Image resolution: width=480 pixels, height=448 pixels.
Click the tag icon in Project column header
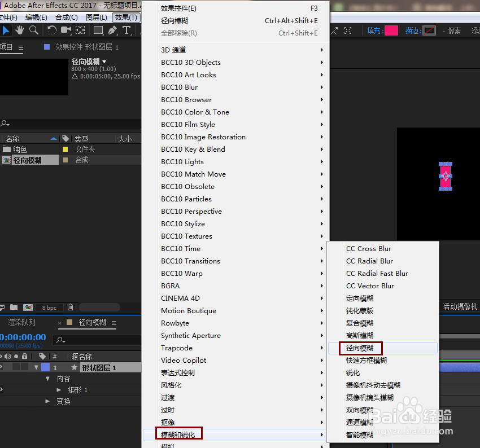point(66,139)
